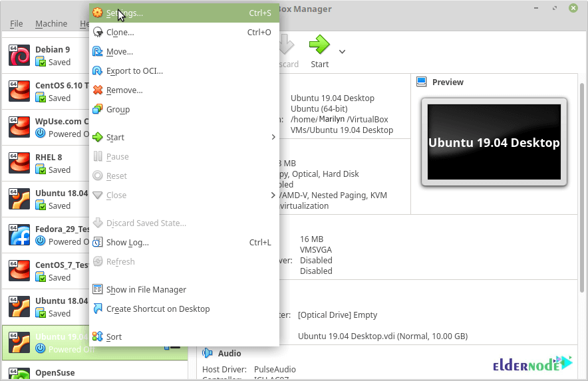588x381 pixels.
Task: Click the Fedora_29 logo icon
Action: click(x=19, y=235)
